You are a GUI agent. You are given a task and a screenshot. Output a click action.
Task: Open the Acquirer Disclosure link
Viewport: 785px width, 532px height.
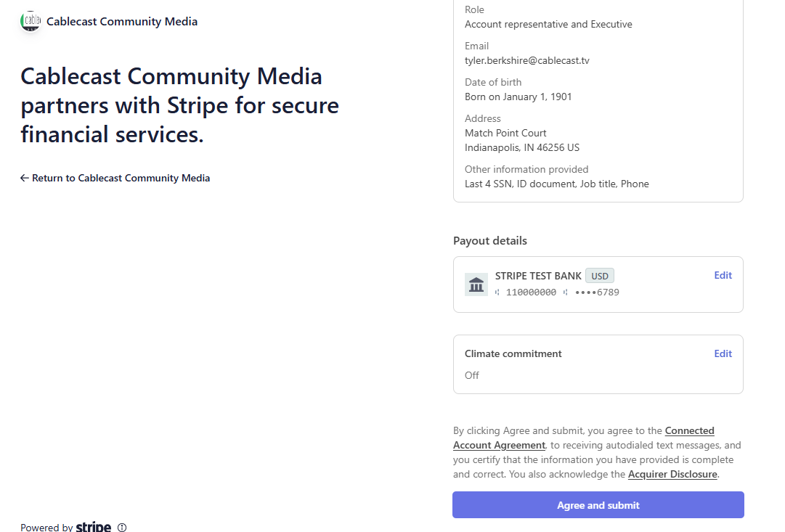coord(672,475)
